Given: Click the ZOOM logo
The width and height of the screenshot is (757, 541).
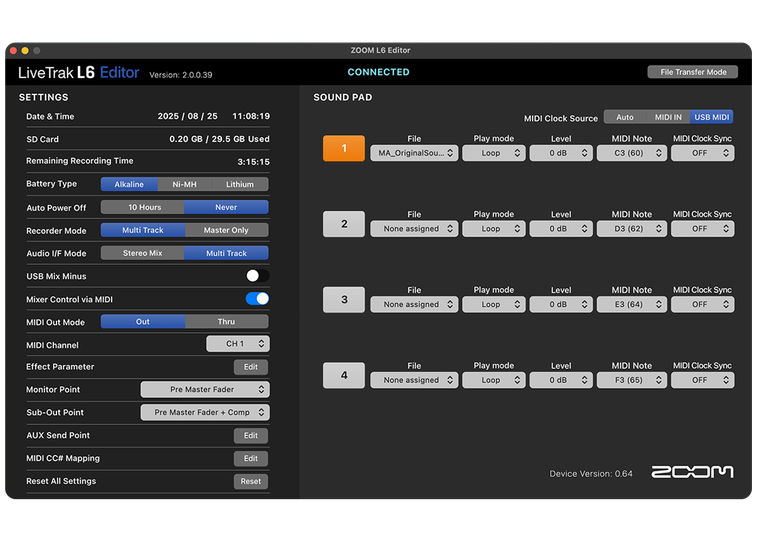Looking at the screenshot, I should point(692,472).
